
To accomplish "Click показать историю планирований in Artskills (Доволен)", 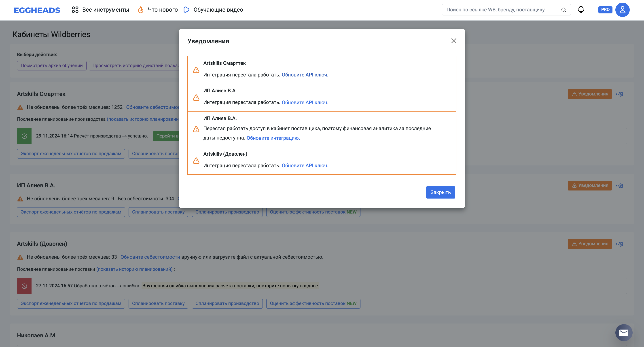I will coord(134,269).
